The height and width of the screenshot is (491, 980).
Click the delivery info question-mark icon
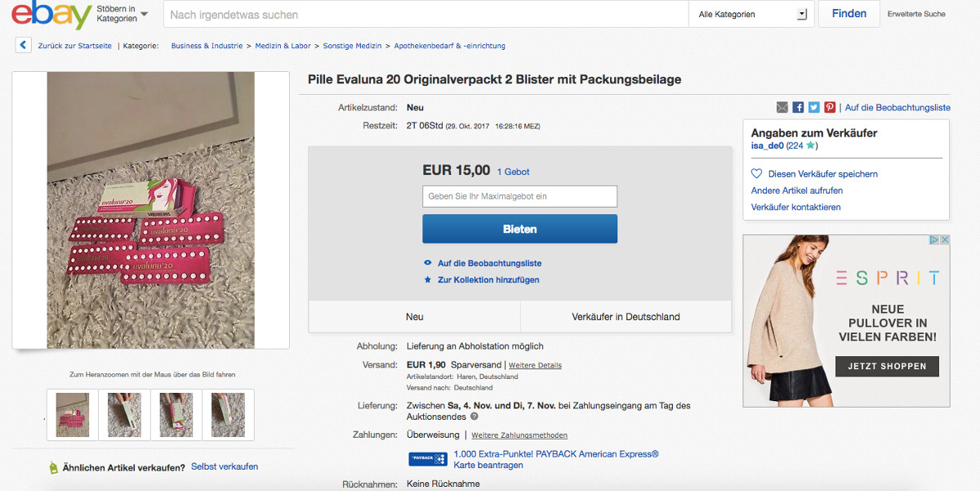[x=474, y=417]
